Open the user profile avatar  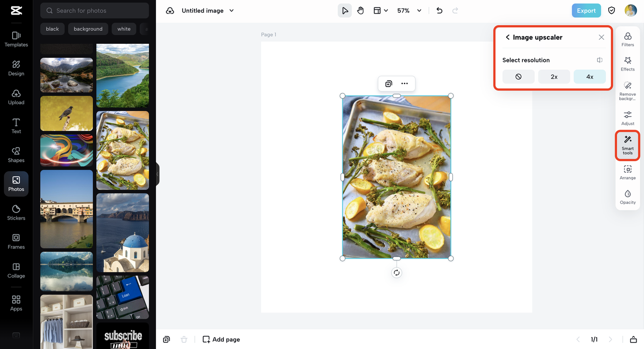630,11
